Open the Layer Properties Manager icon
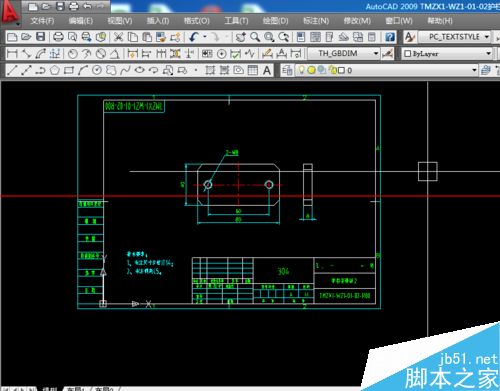Viewport: 500px width, 391px height. click(x=287, y=70)
